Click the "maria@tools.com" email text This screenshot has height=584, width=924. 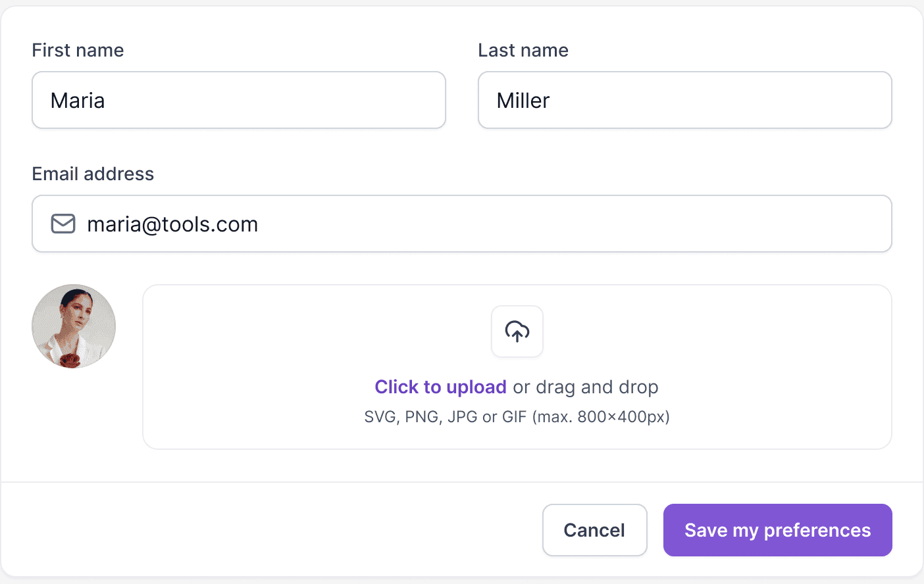(172, 224)
